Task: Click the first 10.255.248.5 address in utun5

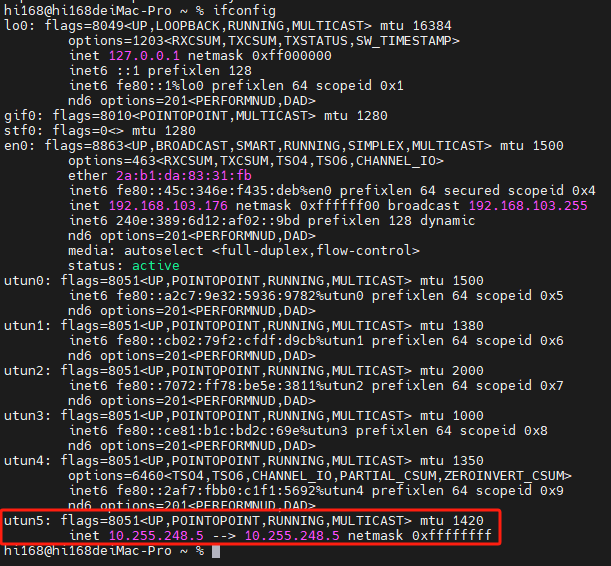Action: coord(156,536)
